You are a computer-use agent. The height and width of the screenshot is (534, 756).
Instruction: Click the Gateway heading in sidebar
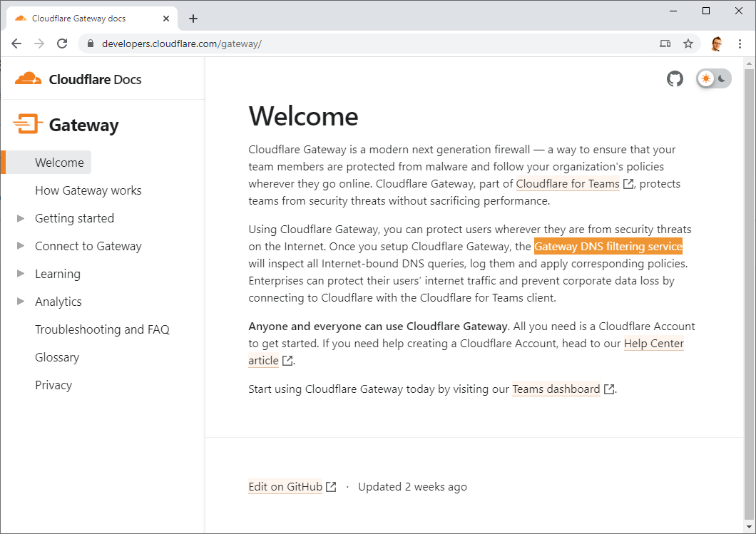tap(84, 125)
